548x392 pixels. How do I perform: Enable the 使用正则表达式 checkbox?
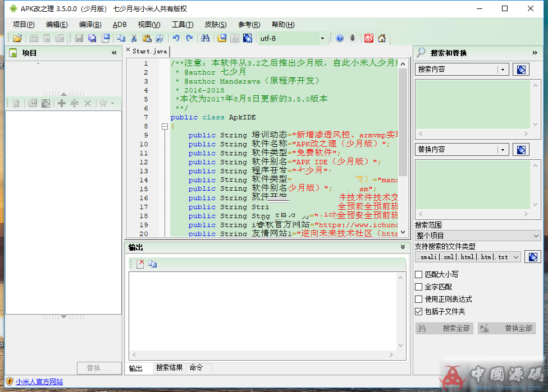418,299
